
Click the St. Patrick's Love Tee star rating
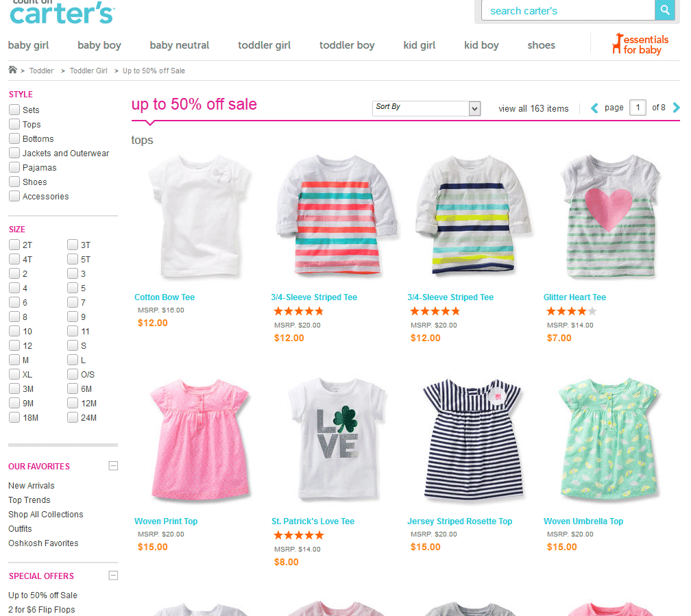click(299, 535)
